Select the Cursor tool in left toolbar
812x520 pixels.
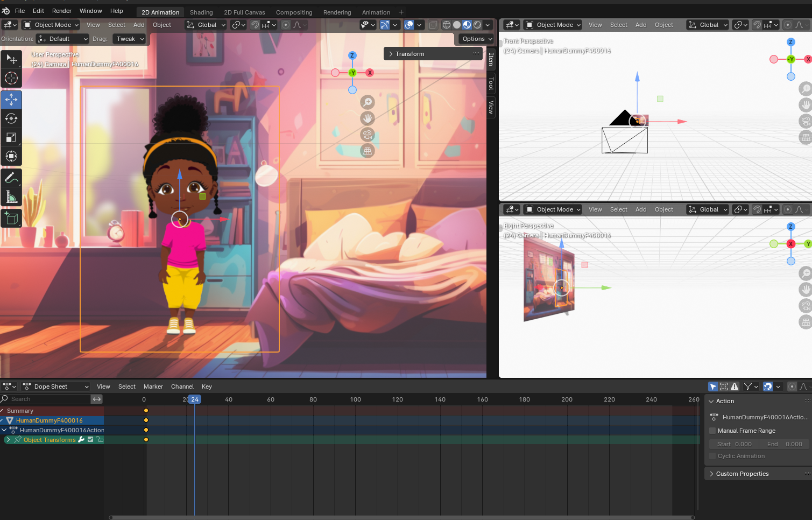[x=11, y=78]
